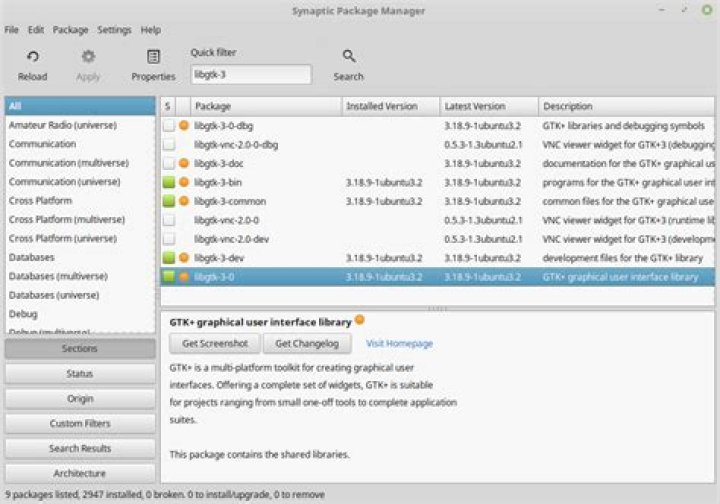Switch to the Architecture filter view
This screenshot has height=504, width=720.
(80, 473)
